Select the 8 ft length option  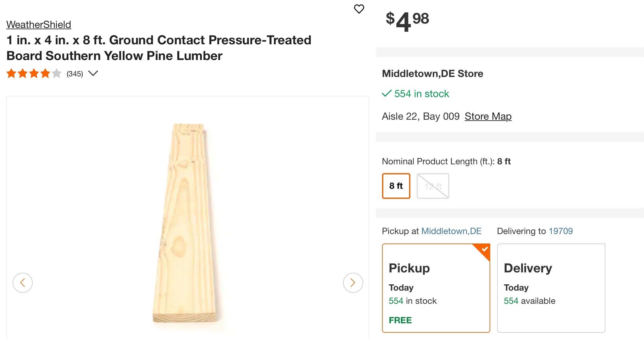pyautogui.click(x=396, y=186)
